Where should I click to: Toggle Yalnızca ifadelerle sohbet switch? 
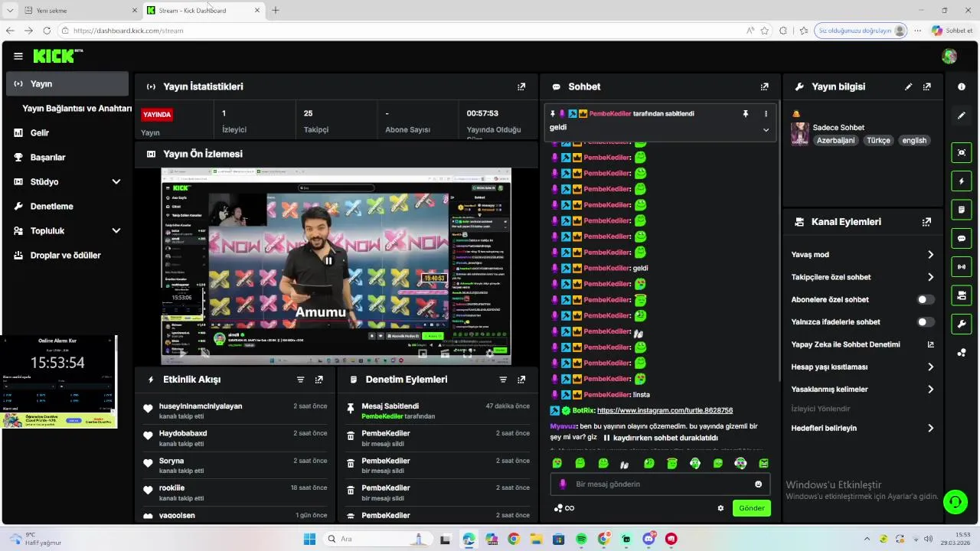[x=926, y=322]
